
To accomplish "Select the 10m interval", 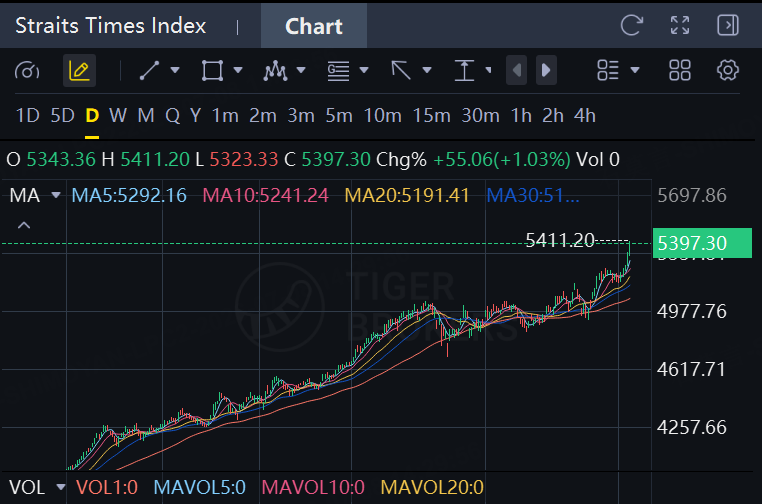I will coord(382,116).
